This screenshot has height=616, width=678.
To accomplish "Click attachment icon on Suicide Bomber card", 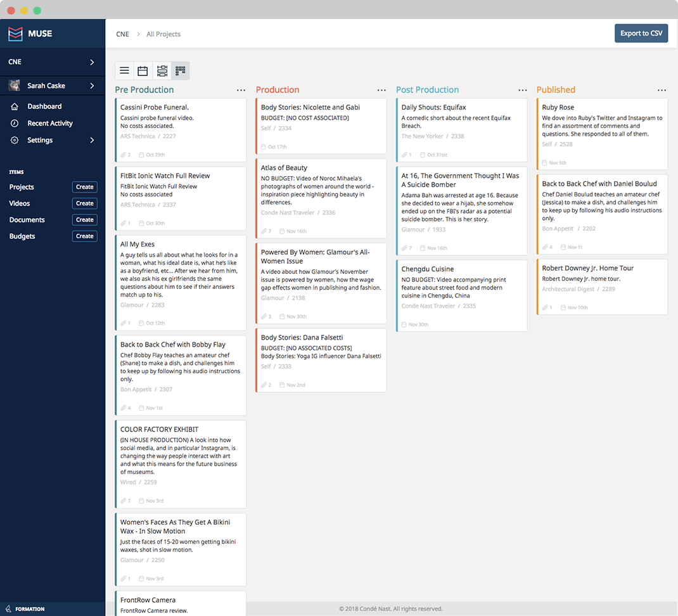I will pos(404,248).
